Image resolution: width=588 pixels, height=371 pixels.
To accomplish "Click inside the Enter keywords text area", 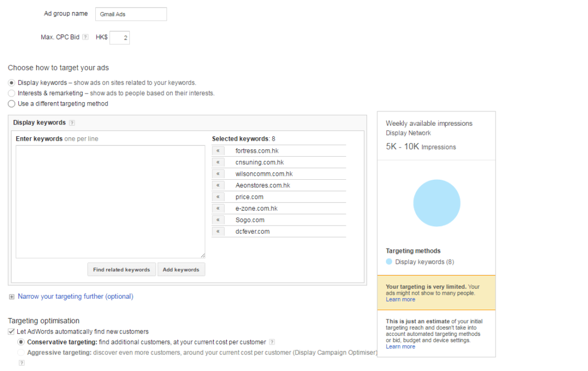I will coord(110,202).
